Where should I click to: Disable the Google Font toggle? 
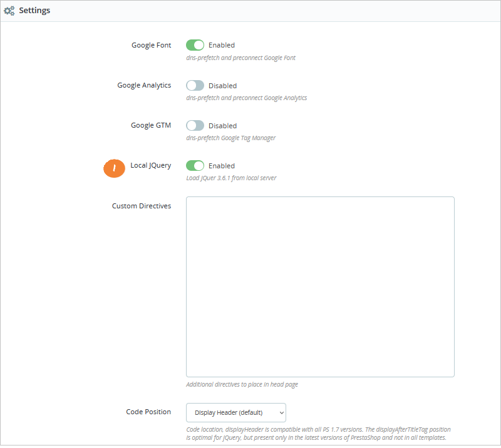(x=195, y=45)
